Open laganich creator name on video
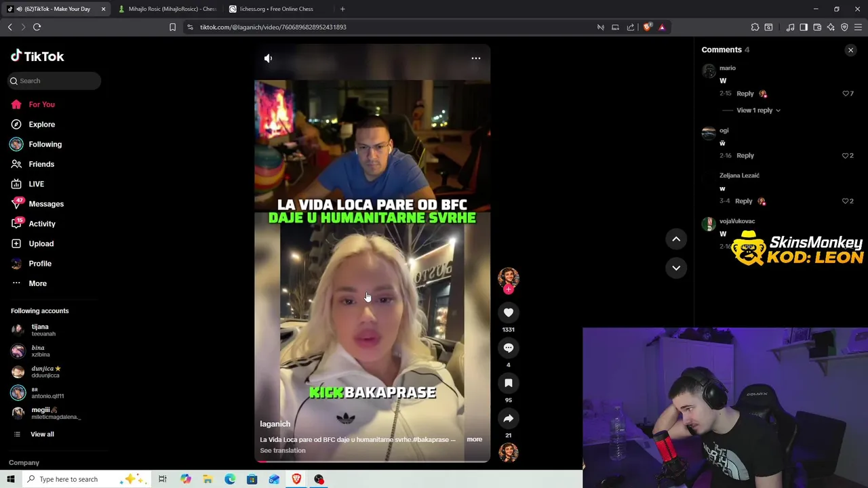Image resolution: width=868 pixels, height=488 pixels. (275, 424)
